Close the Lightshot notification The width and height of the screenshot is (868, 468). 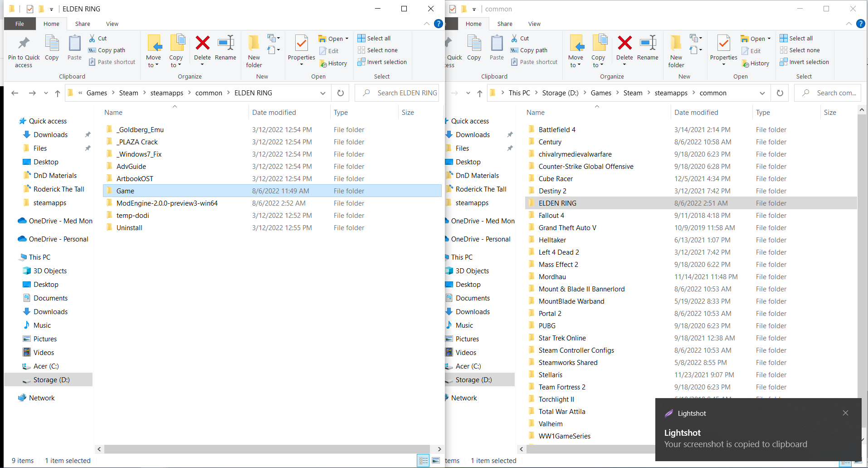[x=845, y=413]
